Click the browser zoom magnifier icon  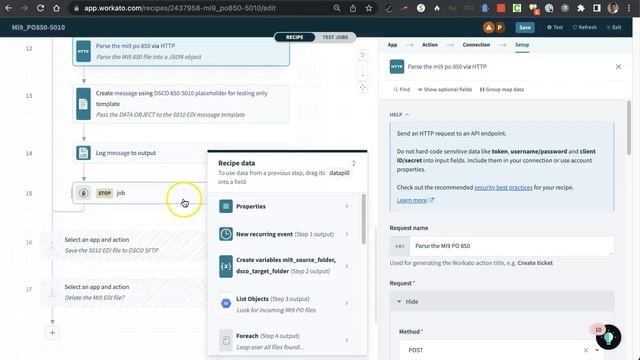(337, 8)
